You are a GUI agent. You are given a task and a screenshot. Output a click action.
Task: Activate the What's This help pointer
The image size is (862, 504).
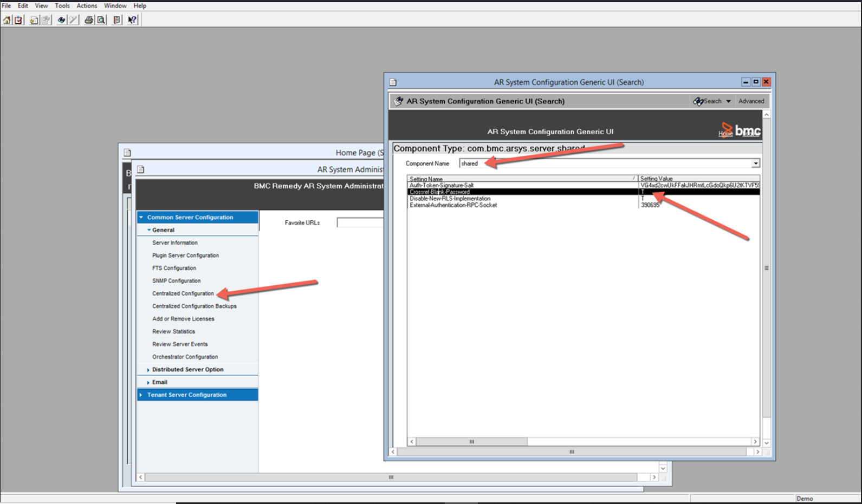(x=132, y=20)
